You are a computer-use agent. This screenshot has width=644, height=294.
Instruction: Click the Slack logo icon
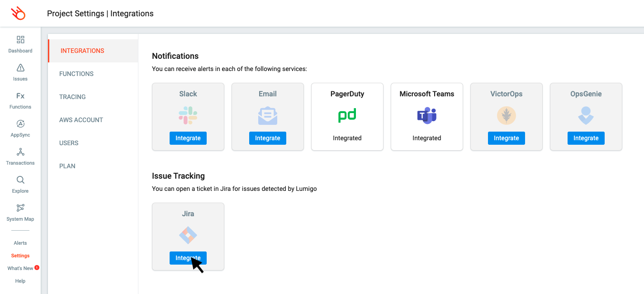click(188, 115)
